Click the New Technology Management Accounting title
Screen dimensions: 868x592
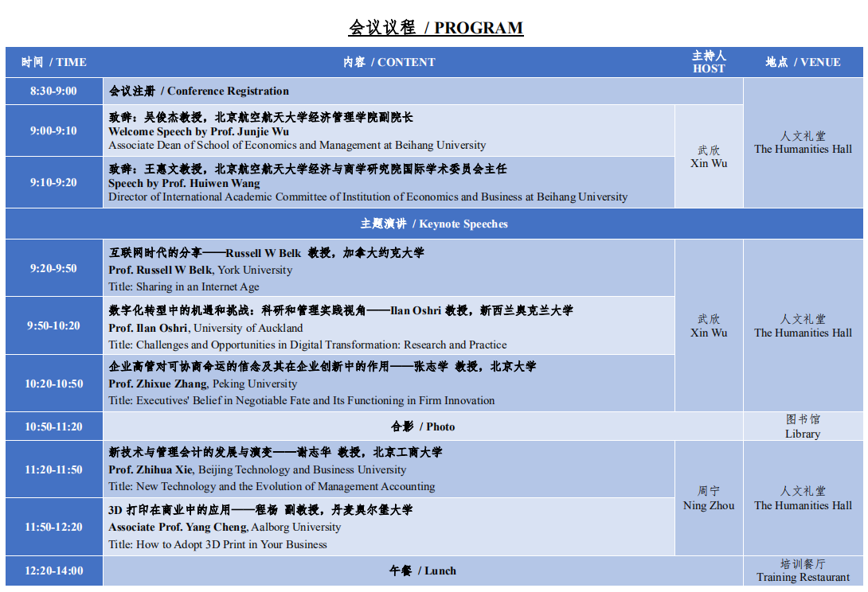pos(272,486)
